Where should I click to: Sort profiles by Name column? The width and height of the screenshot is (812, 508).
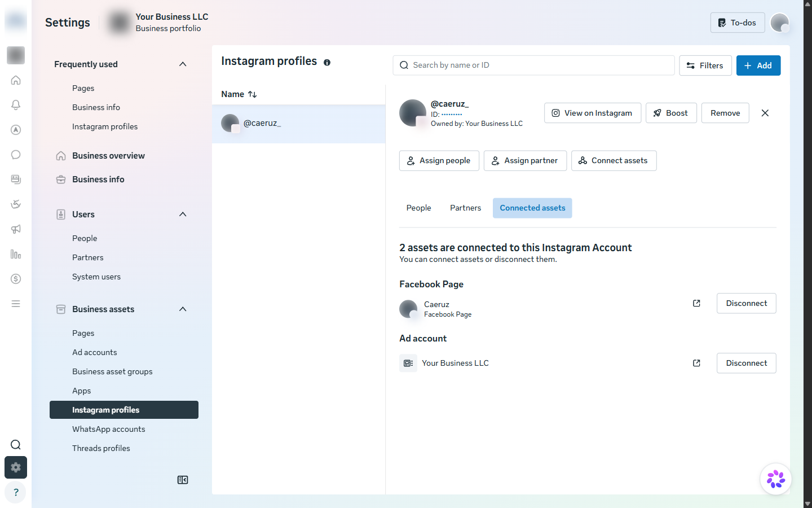239,94
